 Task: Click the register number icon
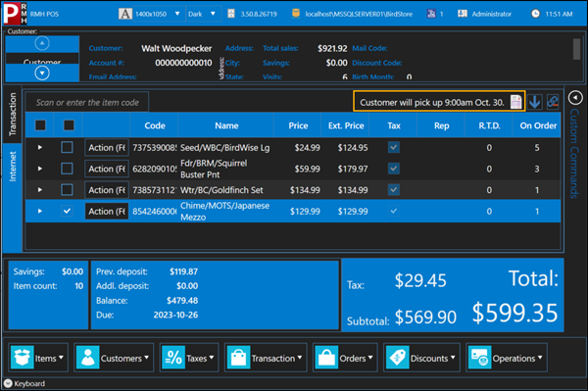point(431,14)
